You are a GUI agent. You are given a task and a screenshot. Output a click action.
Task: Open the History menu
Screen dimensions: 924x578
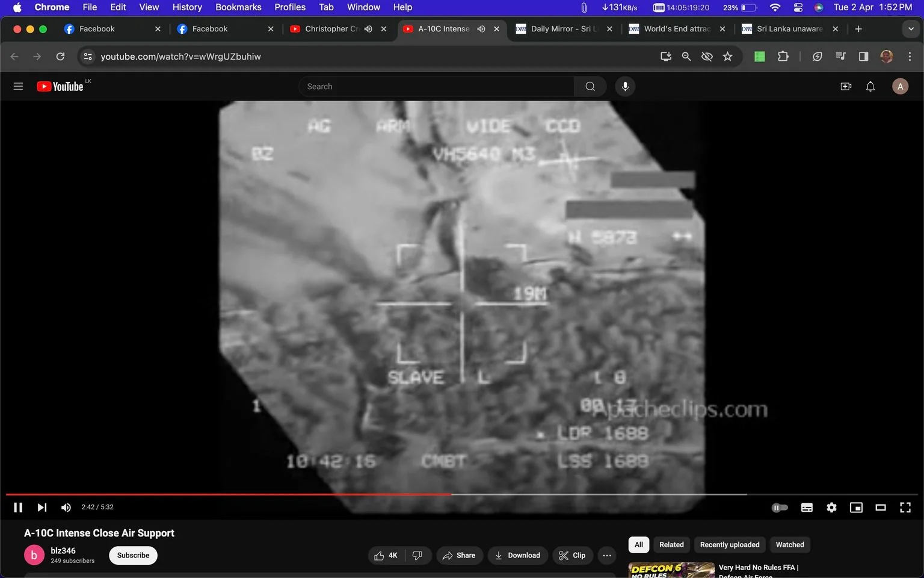(187, 7)
